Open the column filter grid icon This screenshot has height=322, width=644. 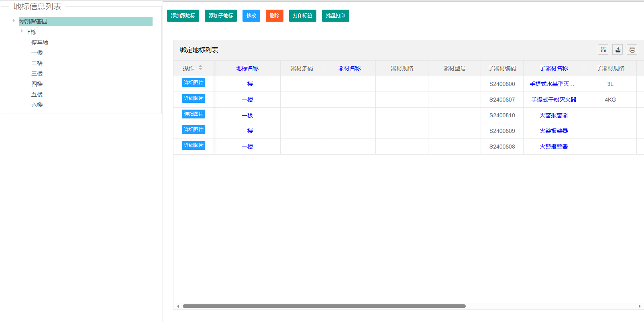click(603, 49)
